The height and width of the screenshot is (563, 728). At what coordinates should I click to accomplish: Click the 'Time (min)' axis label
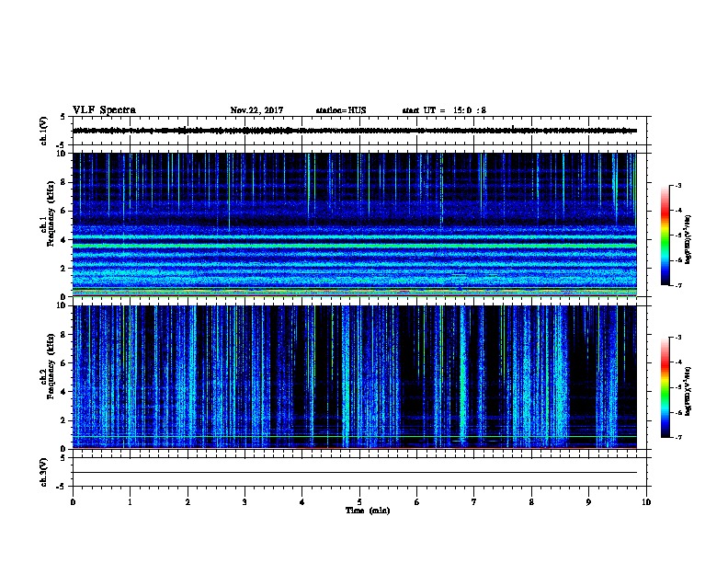click(368, 511)
